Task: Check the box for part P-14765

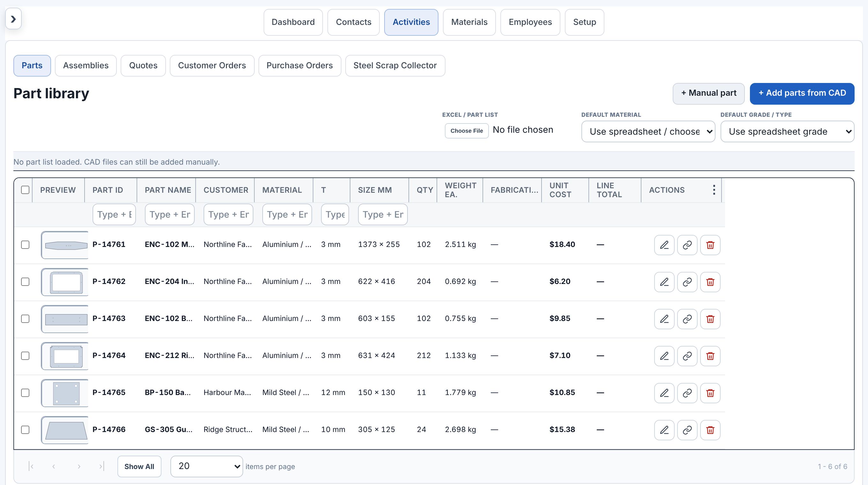Action: (x=25, y=393)
